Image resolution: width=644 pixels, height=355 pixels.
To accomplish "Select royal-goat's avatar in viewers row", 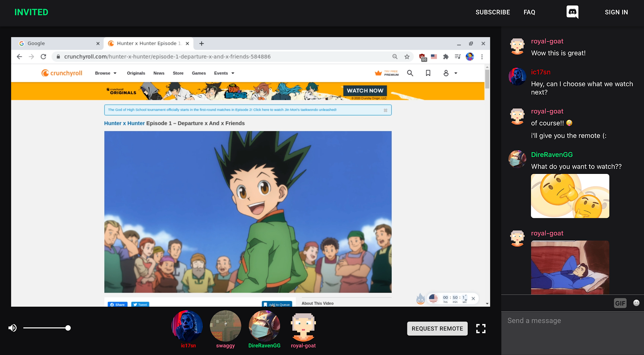I will coord(303,326).
